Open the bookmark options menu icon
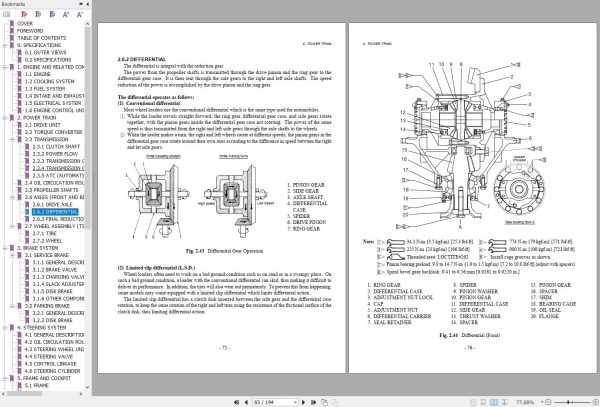600x407 pixels. pos(7,15)
